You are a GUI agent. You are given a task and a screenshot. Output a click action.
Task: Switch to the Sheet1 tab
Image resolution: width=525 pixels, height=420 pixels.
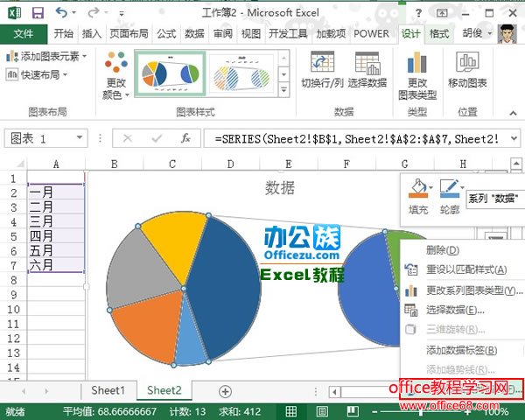point(108,390)
